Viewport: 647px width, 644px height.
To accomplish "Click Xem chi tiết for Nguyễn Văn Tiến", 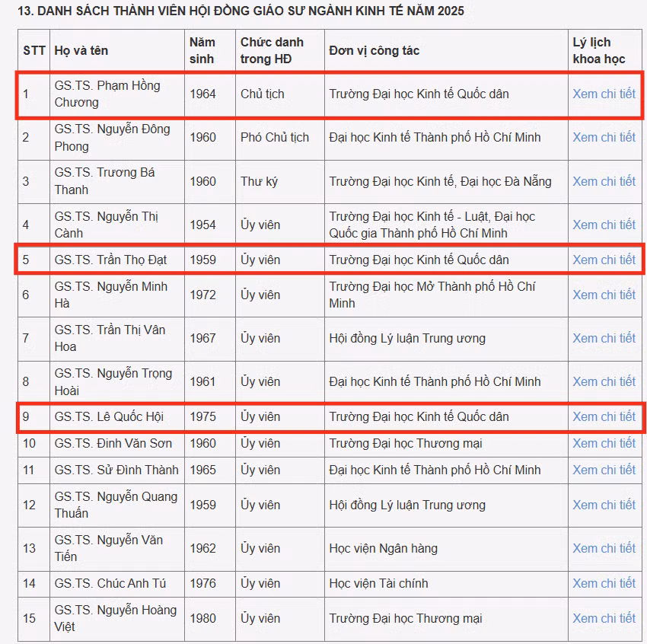I will 604,548.
